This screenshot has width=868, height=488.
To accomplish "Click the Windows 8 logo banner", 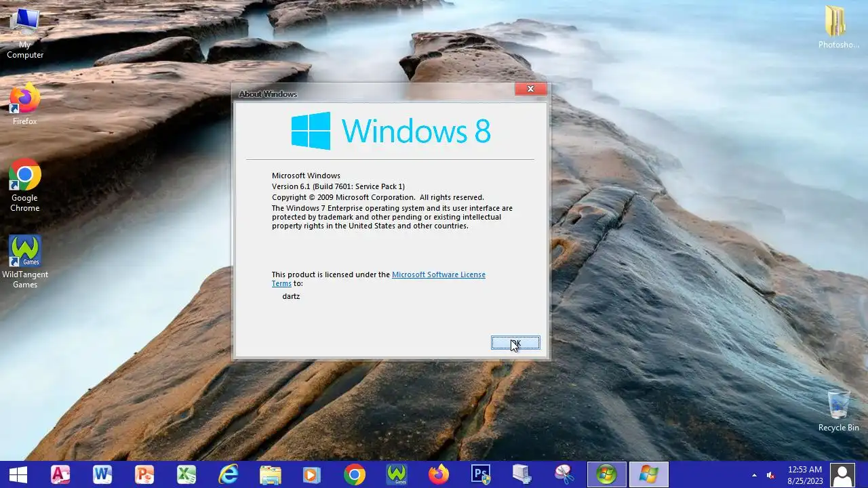I will coord(391,131).
